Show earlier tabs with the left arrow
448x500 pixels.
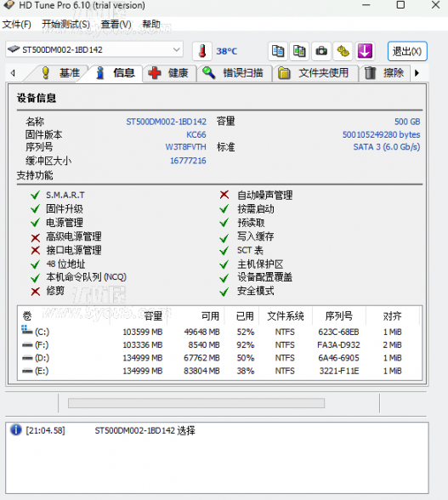tap(13, 73)
